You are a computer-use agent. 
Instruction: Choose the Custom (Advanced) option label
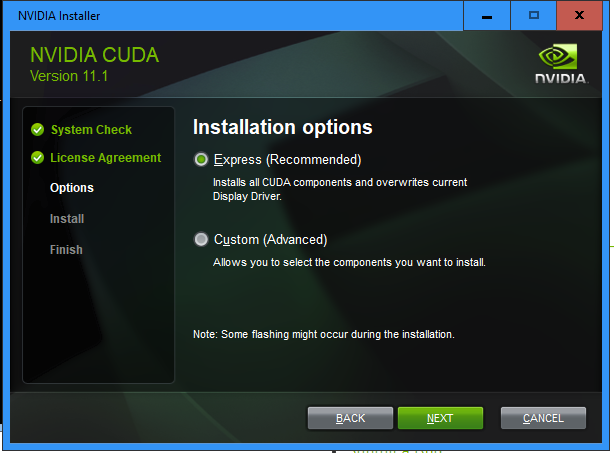tap(271, 240)
